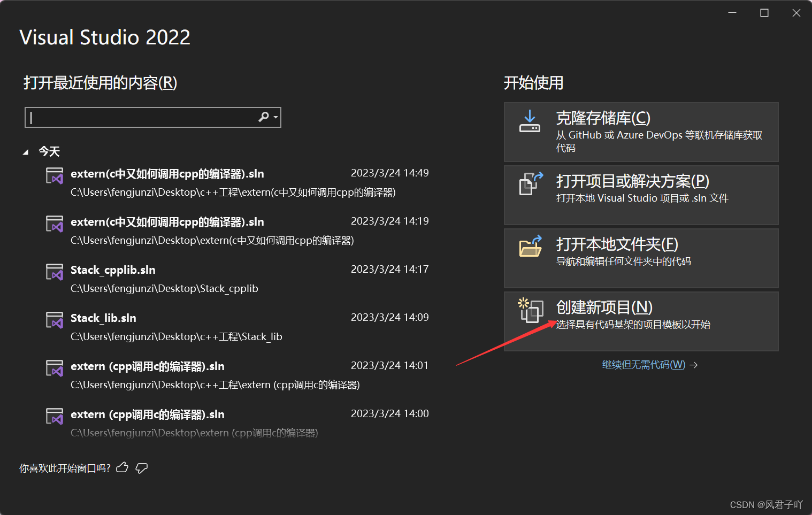
Task: Collapse the 今天 group triangle
Action: pos(26,152)
